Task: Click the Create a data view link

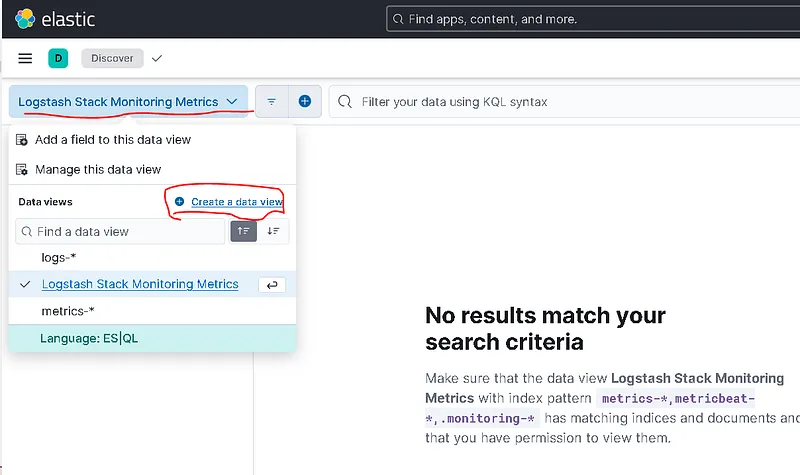Action: pyautogui.click(x=237, y=202)
